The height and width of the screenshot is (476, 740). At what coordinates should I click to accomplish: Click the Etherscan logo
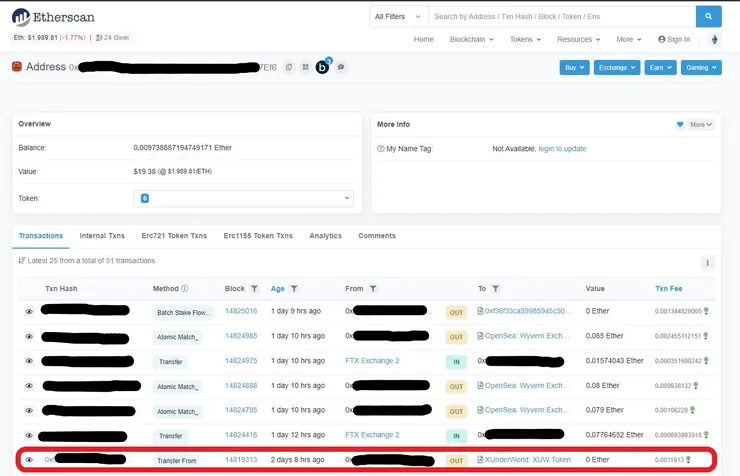[53, 17]
